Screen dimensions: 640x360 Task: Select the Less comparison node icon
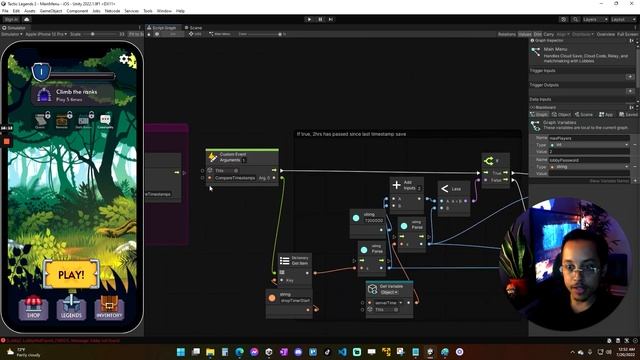[444, 188]
